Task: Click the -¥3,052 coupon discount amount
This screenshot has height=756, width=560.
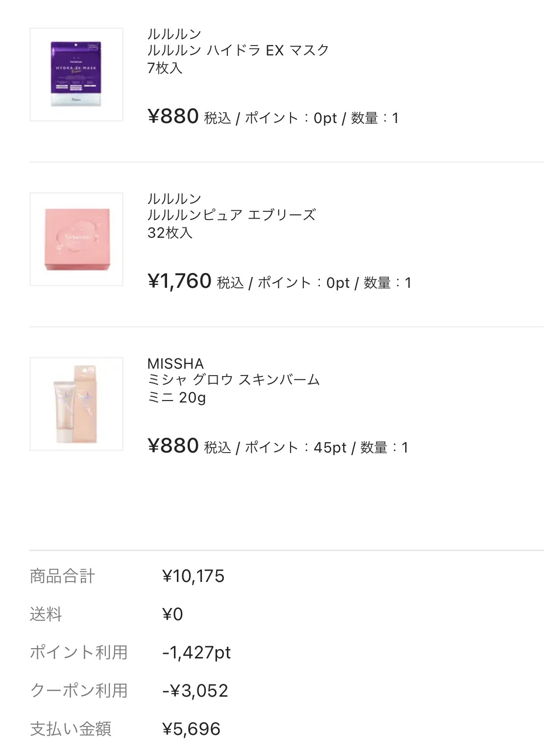Action: click(195, 691)
